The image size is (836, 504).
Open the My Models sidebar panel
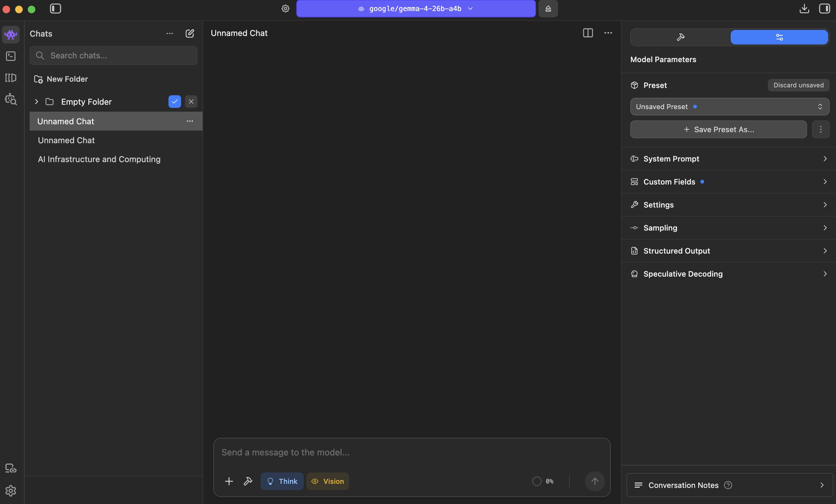(10, 78)
